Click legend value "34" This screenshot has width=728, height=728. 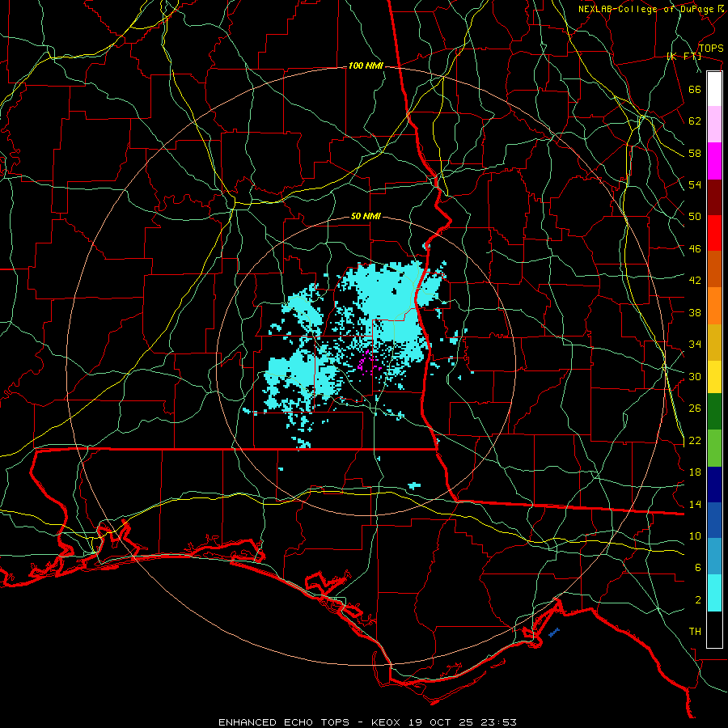coord(695,345)
